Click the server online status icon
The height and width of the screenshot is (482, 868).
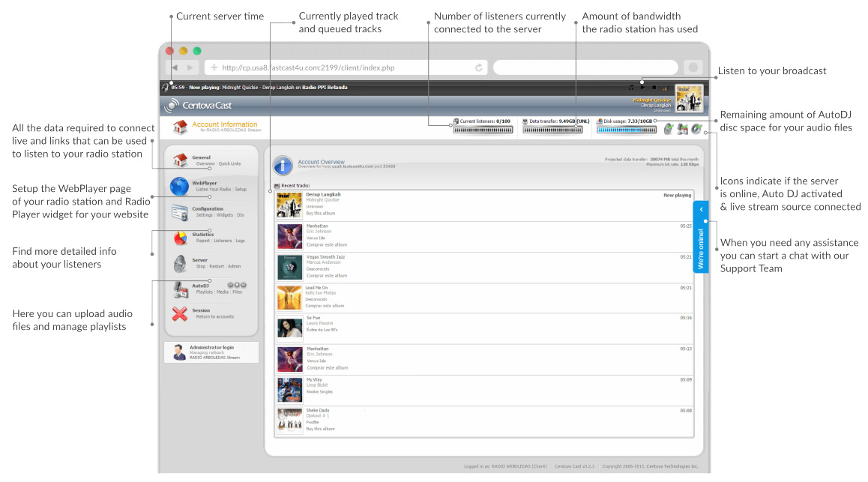click(x=669, y=129)
